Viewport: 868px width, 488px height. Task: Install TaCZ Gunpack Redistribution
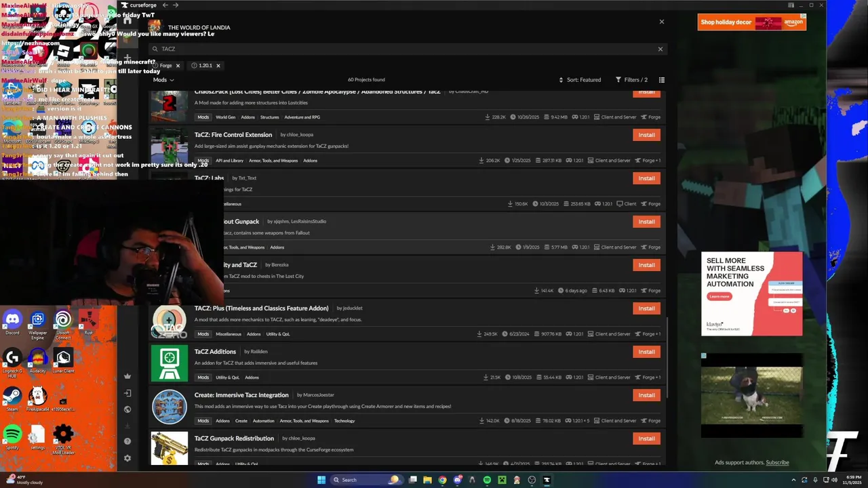tap(646, 439)
